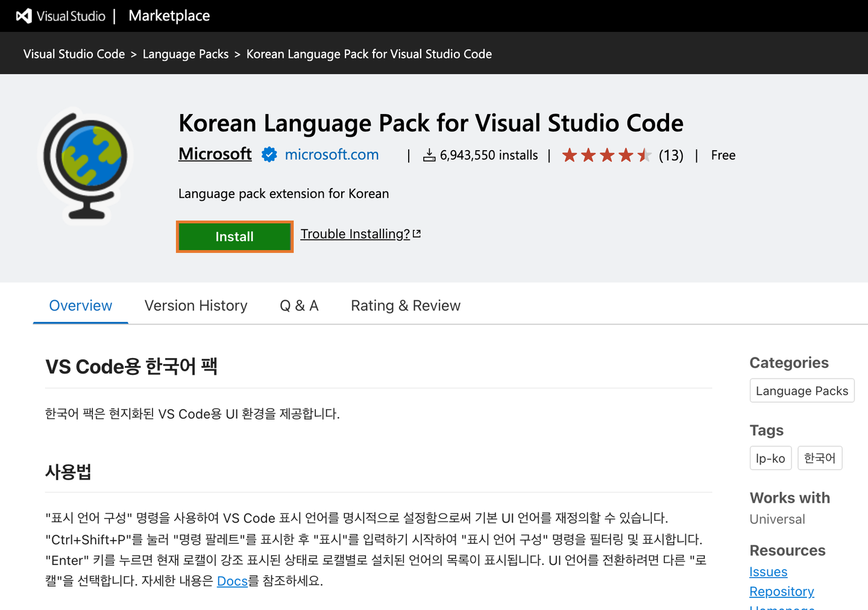Click the Language pack extension for Korean description
Screen dimensions: 868x610
click(284, 193)
